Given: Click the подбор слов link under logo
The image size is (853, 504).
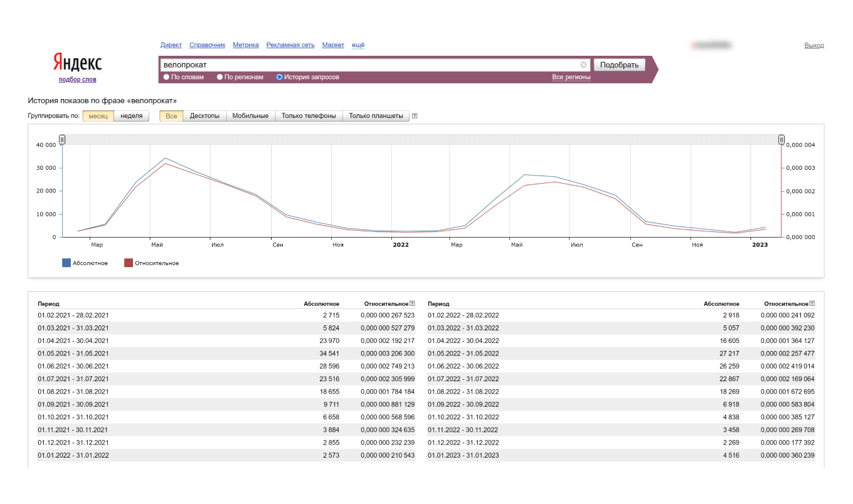Looking at the screenshot, I should click(78, 80).
